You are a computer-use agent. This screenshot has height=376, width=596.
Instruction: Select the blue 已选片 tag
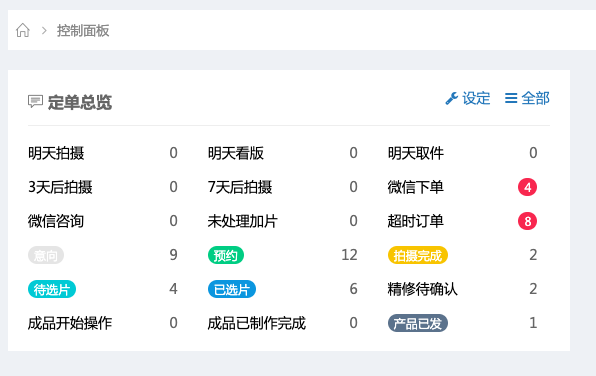pos(231,289)
